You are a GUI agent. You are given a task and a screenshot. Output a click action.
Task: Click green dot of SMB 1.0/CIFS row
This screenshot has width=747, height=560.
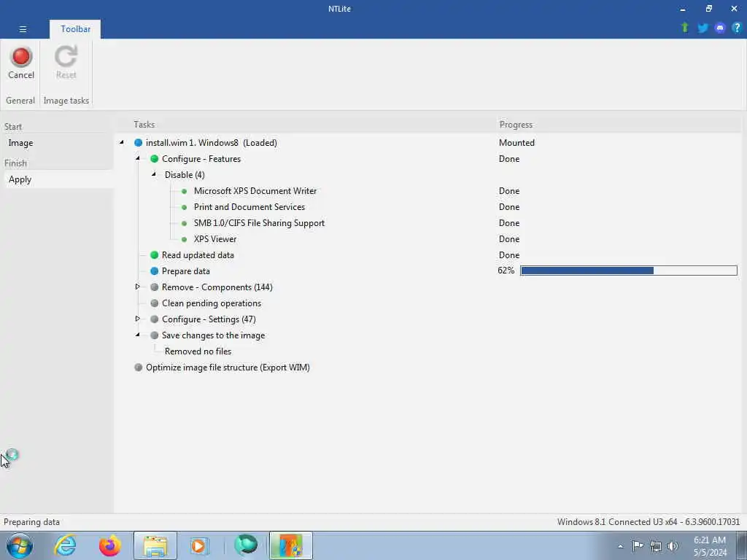pos(185,223)
